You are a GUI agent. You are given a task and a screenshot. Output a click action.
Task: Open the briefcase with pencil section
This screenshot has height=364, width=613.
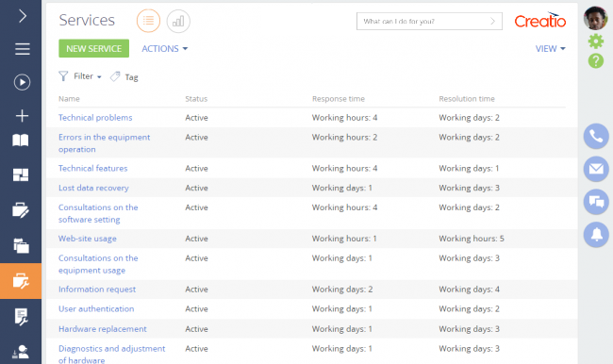pos(21,210)
